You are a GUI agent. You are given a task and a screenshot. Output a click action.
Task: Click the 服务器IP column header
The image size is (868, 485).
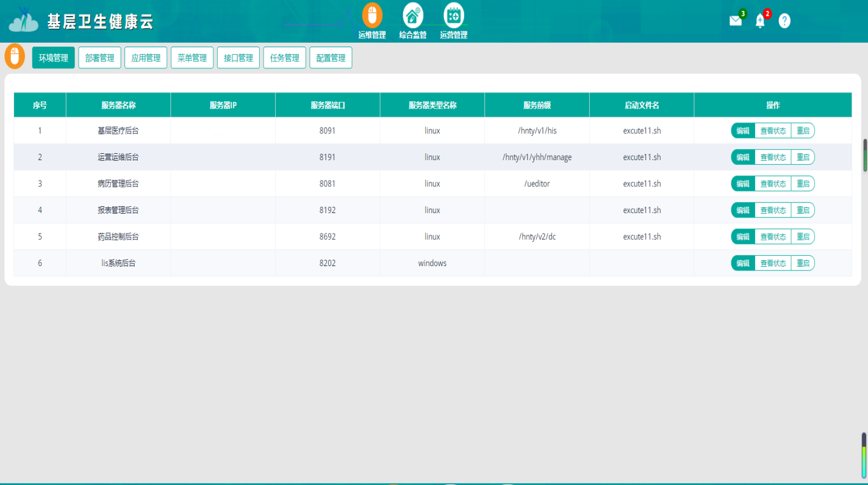[223, 105]
